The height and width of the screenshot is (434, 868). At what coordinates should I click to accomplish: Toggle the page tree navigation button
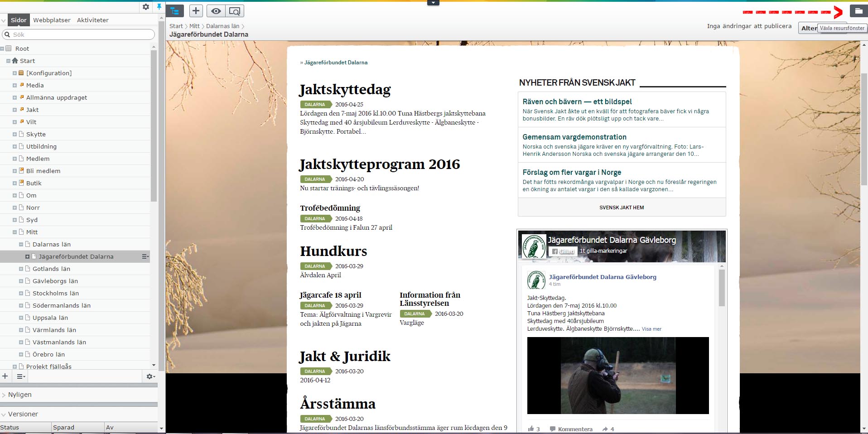tap(175, 11)
